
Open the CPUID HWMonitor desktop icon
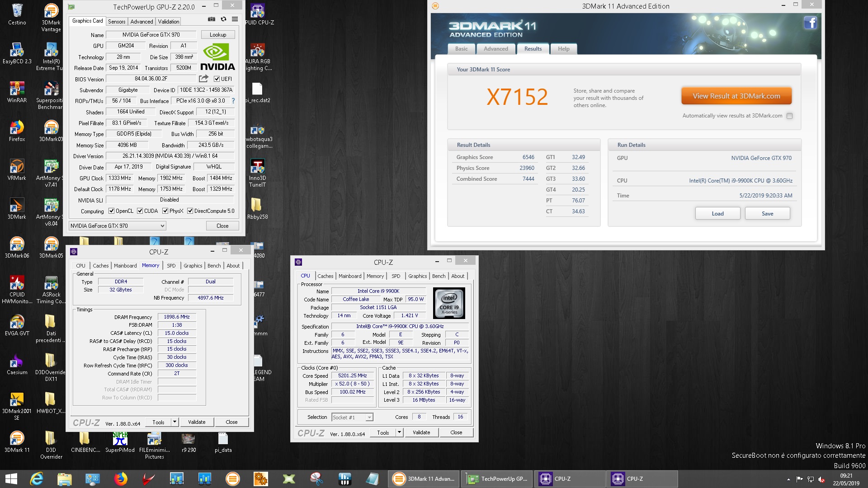(17, 290)
